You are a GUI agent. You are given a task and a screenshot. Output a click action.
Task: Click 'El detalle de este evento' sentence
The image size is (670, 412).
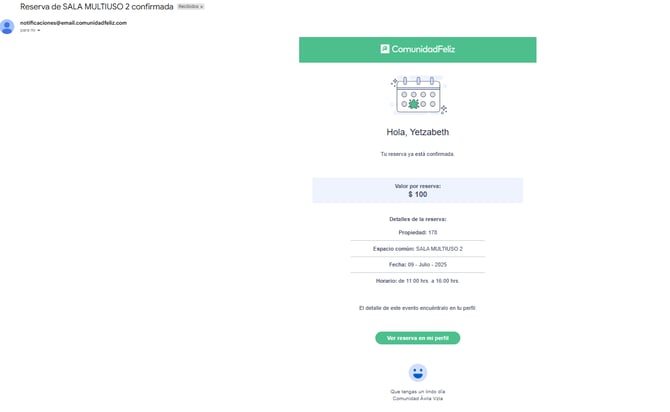(417, 308)
